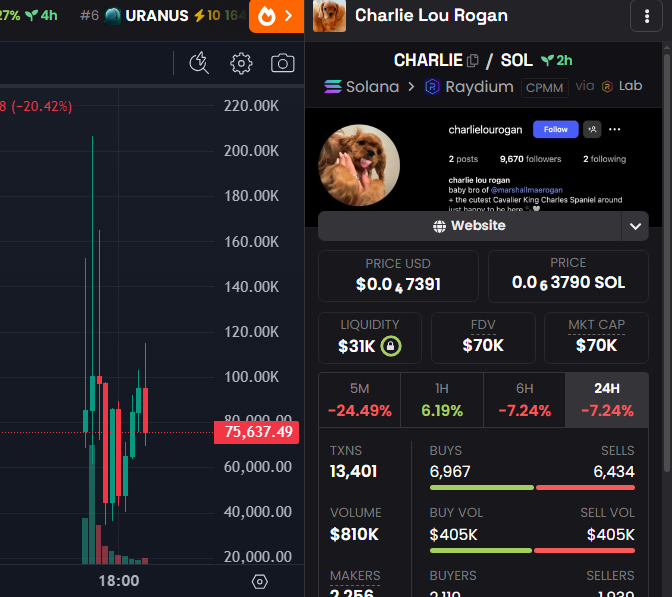Select the 6H timeframe tab

pyautogui.click(x=525, y=400)
